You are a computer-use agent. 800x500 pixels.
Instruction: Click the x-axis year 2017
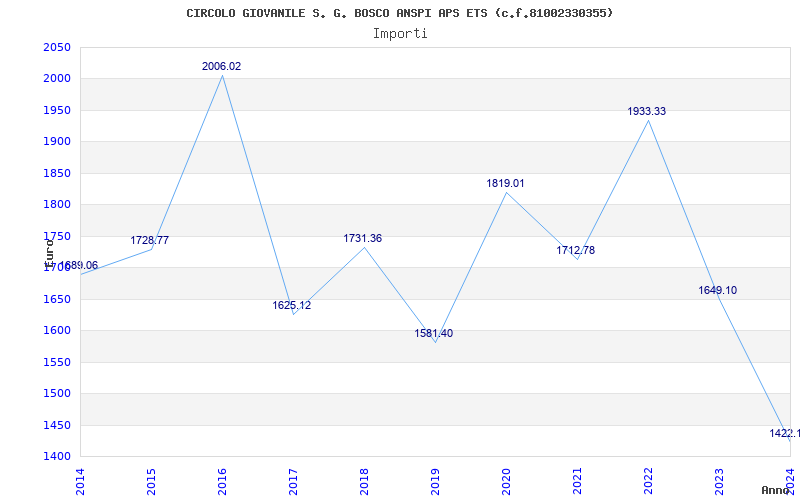pos(293,482)
